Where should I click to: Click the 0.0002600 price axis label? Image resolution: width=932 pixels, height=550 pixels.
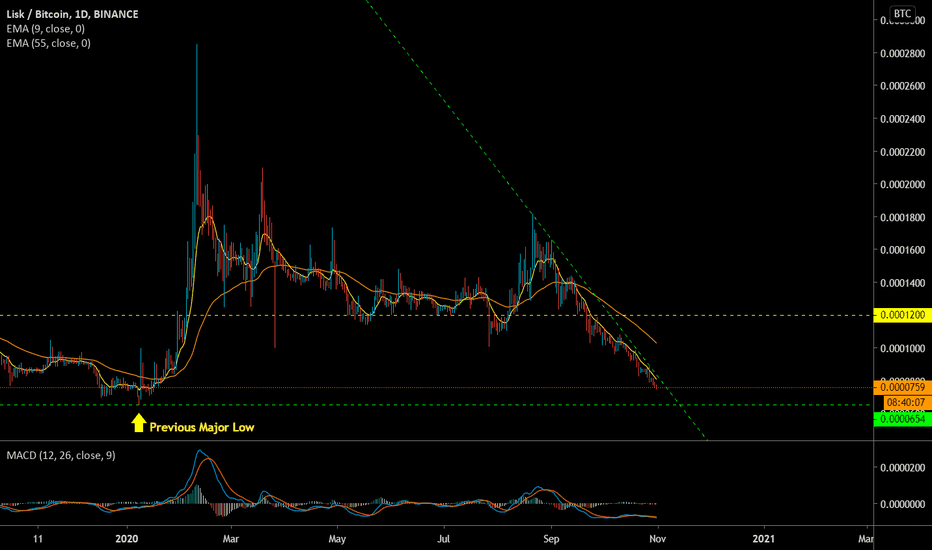tap(902, 86)
